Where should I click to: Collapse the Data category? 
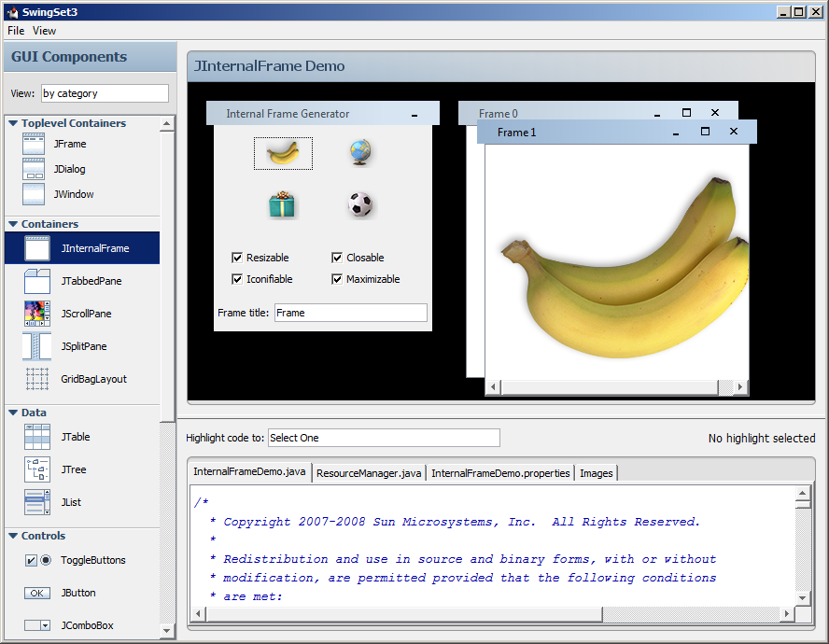(13, 413)
